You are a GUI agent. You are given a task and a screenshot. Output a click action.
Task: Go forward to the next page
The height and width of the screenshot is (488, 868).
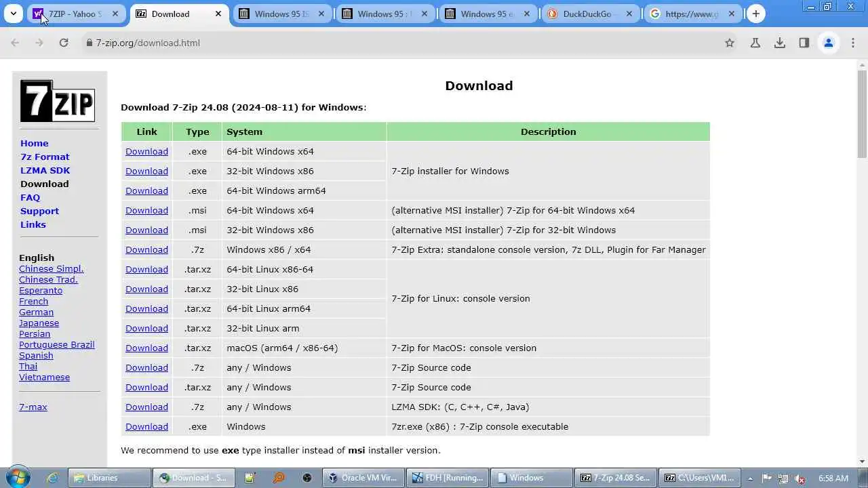[x=39, y=43]
